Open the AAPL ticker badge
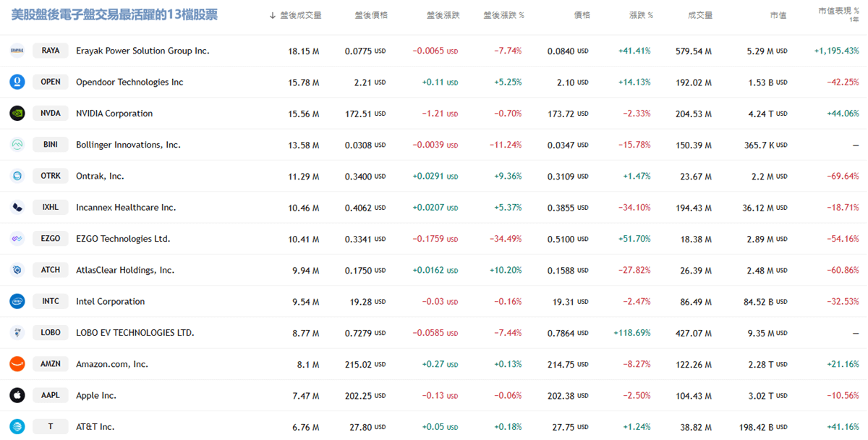 51,395
